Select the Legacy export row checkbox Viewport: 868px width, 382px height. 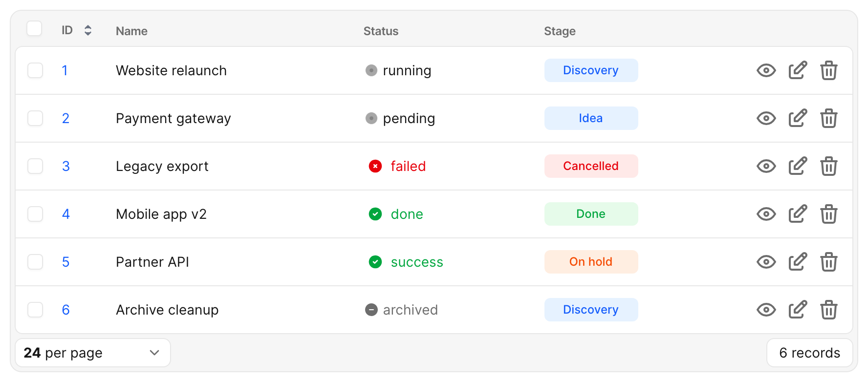[35, 166]
